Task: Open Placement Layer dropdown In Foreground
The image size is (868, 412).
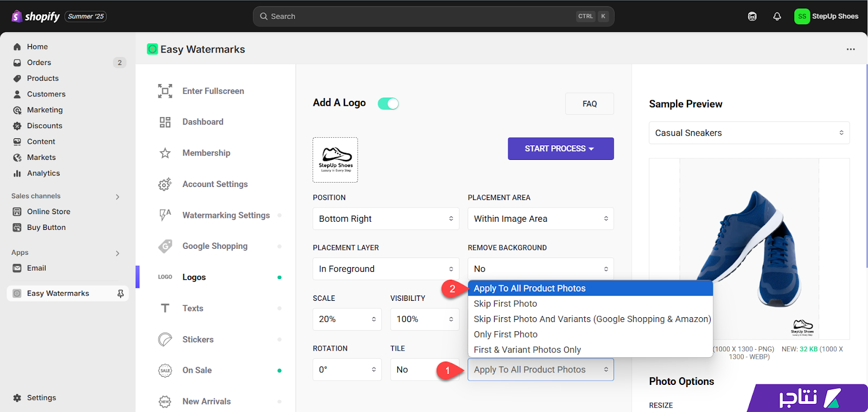Action: pyautogui.click(x=386, y=269)
